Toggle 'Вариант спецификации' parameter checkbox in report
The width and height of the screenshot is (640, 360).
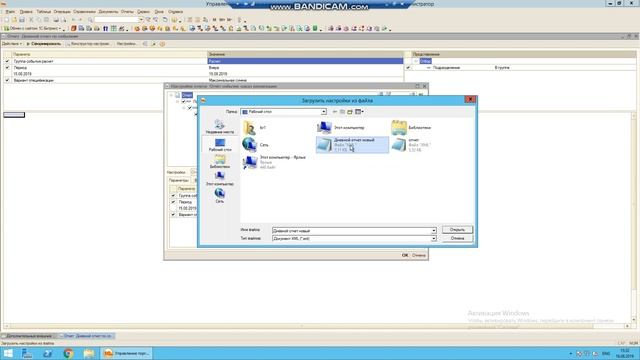pyautogui.click(x=7, y=80)
